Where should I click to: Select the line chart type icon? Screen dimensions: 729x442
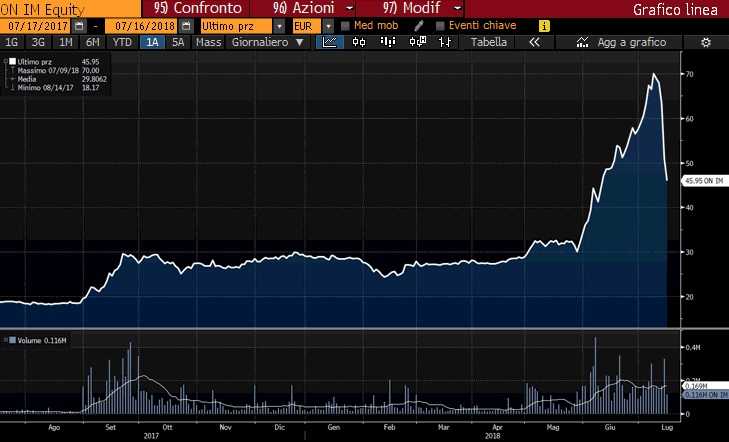(330, 42)
